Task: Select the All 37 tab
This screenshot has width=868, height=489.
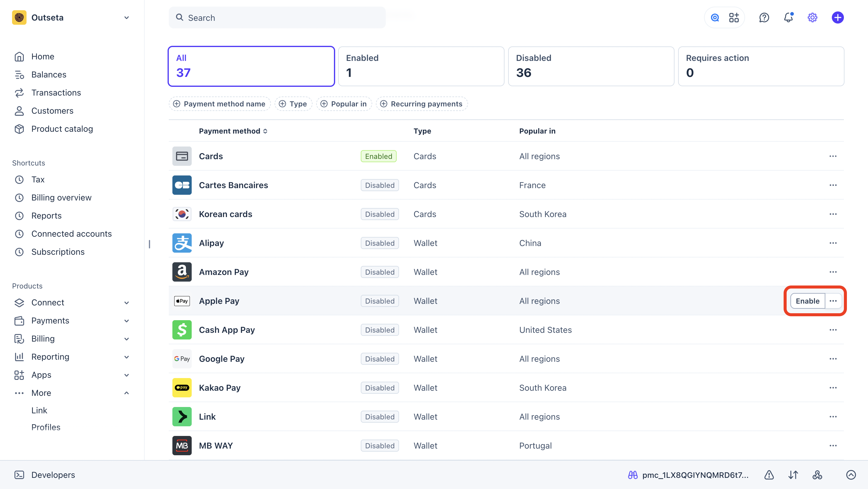Action: coord(251,66)
